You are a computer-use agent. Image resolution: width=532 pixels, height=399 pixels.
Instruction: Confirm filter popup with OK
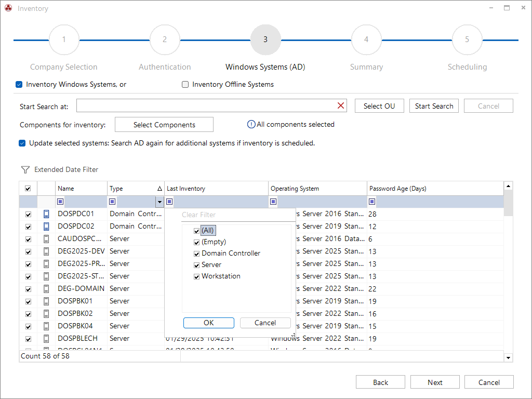pyautogui.click(x=209, y=323)
